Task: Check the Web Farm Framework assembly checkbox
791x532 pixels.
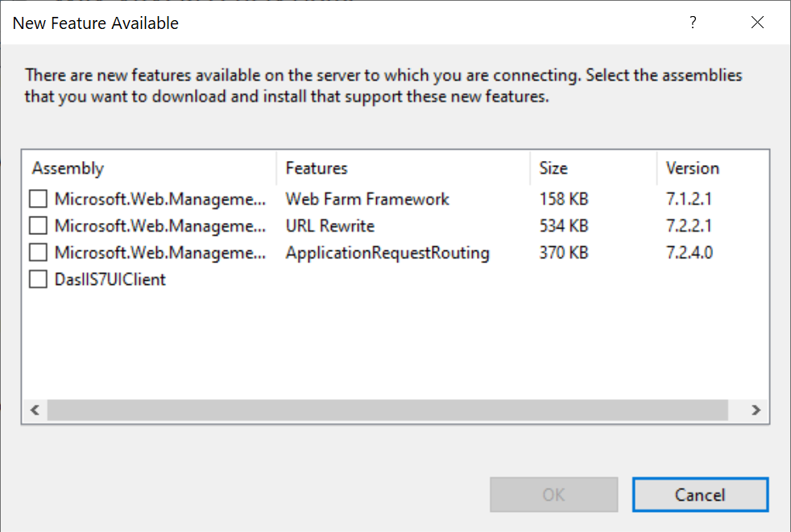Action: click(x=38, y=199)
